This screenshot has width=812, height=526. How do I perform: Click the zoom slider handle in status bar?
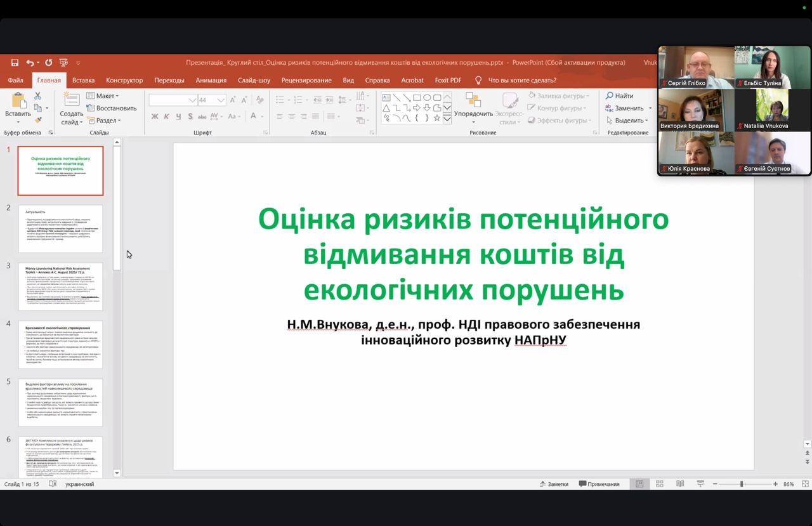(741, 484)
